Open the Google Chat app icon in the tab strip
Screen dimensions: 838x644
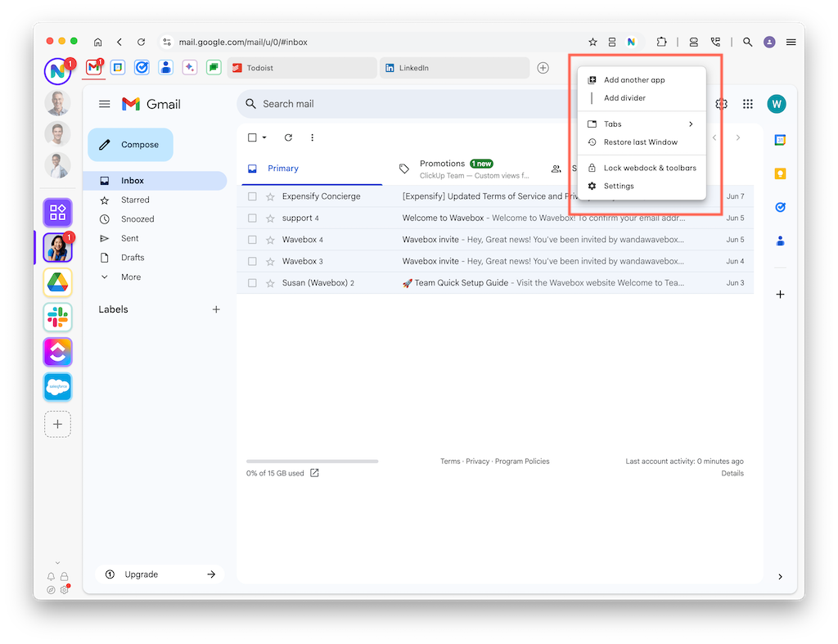tap(214, 68)
